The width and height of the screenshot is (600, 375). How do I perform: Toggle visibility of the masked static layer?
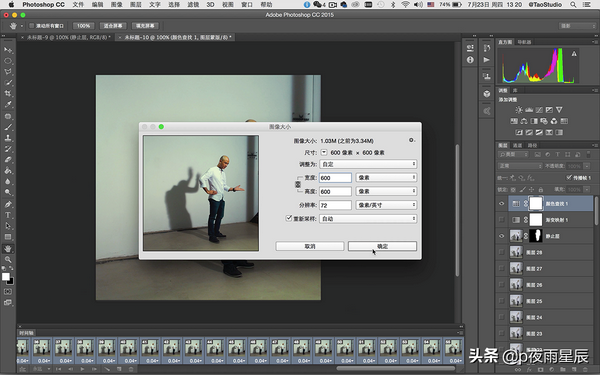coord(501,236)
